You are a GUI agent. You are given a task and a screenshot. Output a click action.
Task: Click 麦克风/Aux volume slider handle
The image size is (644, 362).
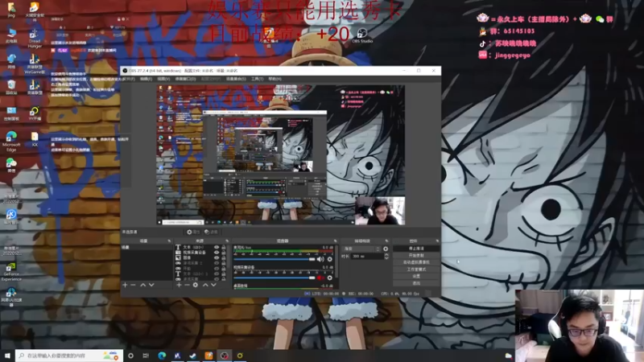pyautogui.click(x=312, y=259)
